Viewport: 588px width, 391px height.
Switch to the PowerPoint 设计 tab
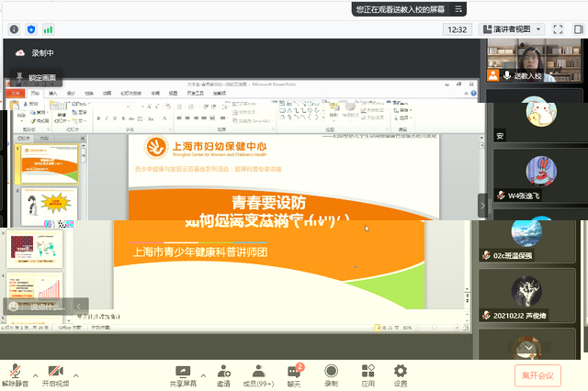pyautogui.click(x=71, y=94)
